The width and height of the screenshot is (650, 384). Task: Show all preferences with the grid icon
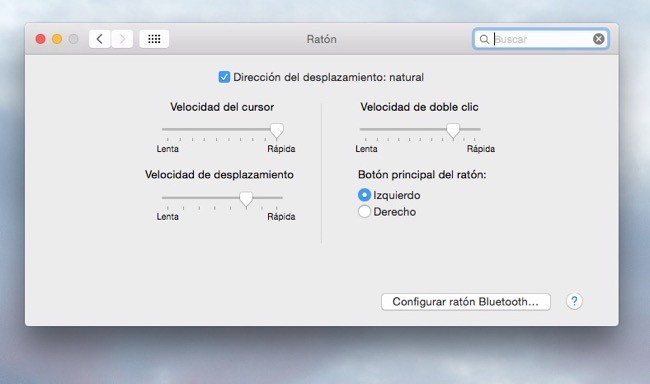pos(154,39)
